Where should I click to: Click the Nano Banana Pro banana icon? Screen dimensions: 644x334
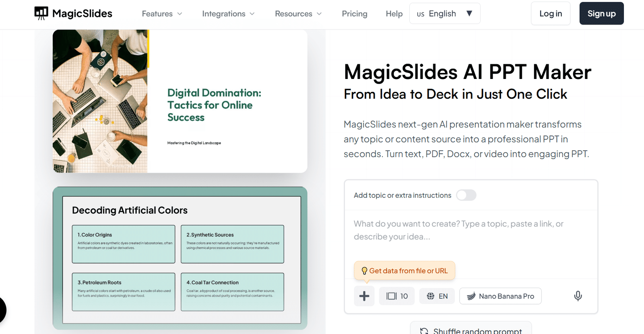tap(471, 296)
